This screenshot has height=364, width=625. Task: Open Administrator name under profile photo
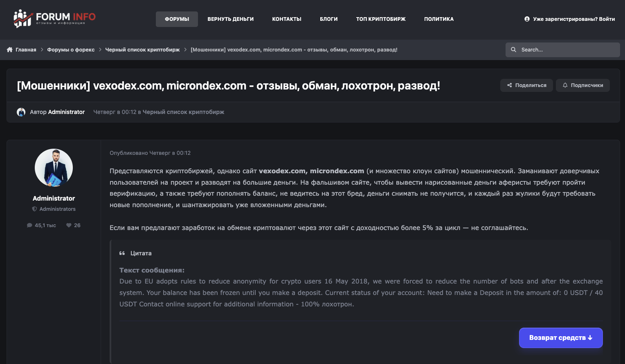coord(54,198)
